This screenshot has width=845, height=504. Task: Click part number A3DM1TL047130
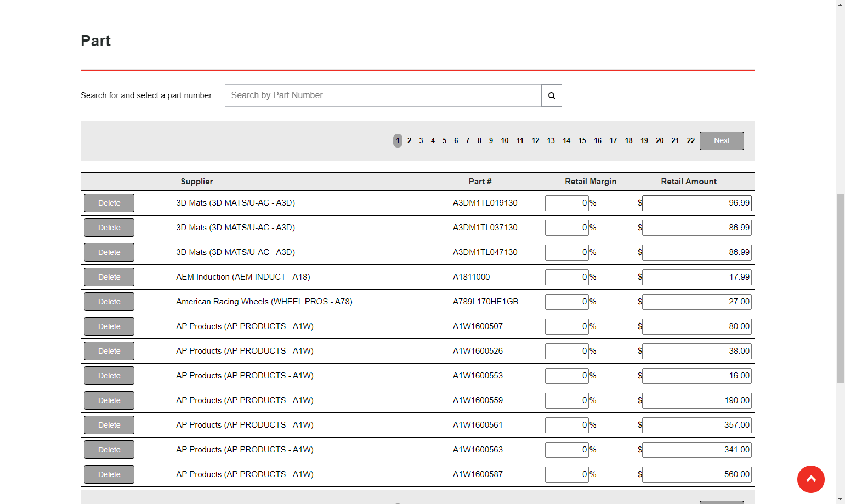coord(485,252)
